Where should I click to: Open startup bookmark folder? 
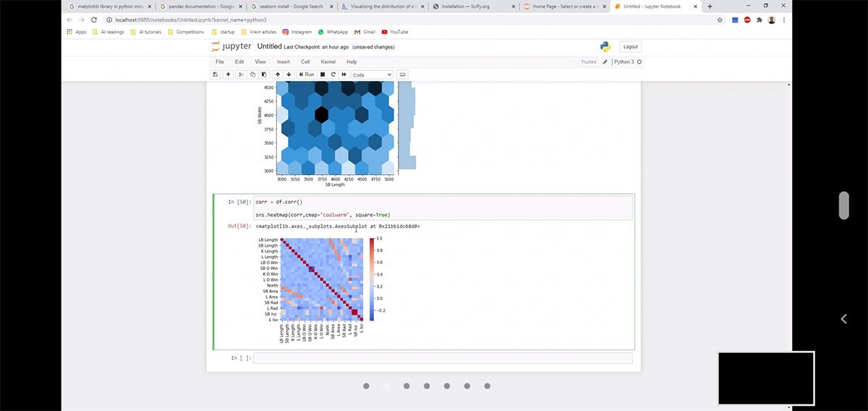pos(223,32)
